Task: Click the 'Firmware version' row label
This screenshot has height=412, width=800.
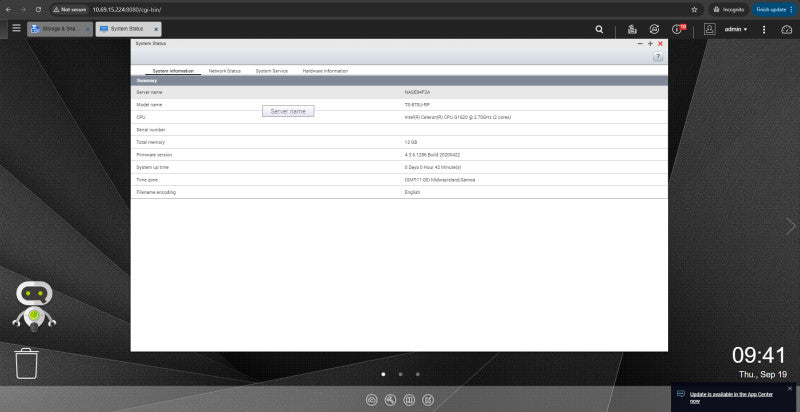Action: (154, 154)
